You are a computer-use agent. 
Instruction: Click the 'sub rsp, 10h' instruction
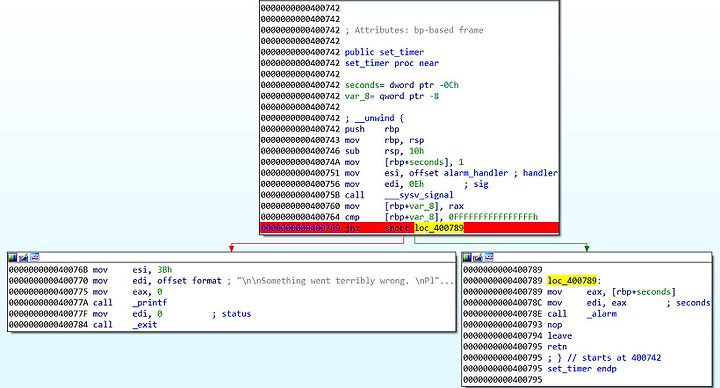[384, 151]
